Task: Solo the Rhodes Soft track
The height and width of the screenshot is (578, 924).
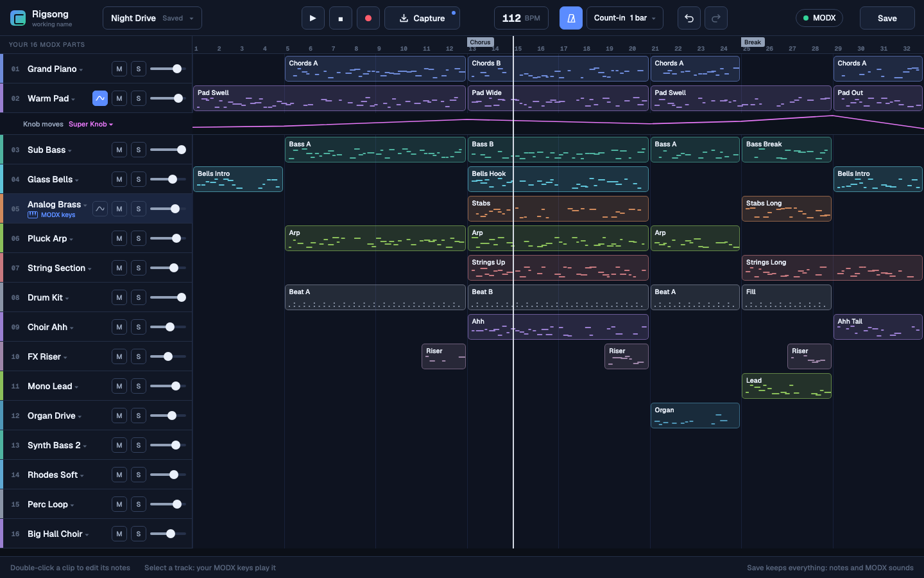Action: click(139, 475)
